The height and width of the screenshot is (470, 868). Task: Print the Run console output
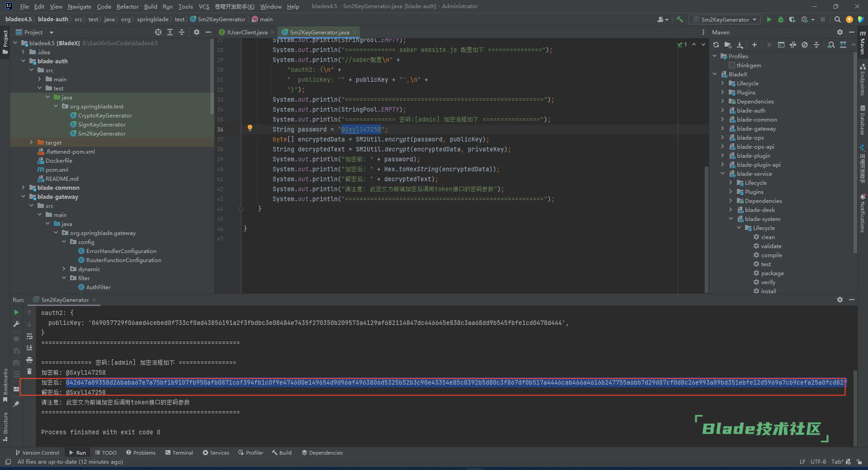tap(29, 360)
